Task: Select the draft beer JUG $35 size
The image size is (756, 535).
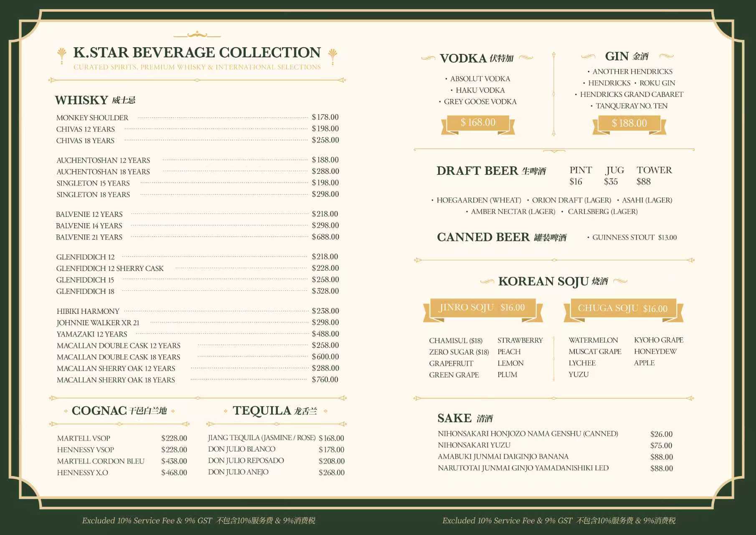Action: click(x=614, y=176)
